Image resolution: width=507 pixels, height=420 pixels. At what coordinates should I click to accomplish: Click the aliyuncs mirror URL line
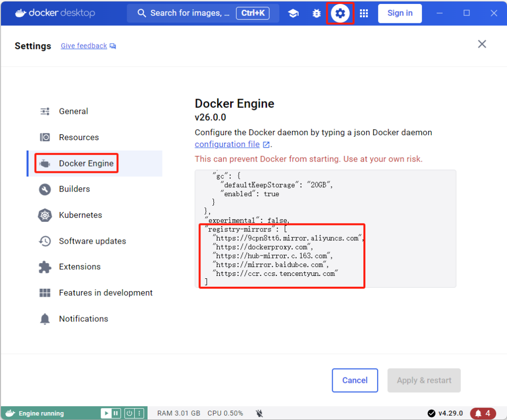(x=289, y=238)
